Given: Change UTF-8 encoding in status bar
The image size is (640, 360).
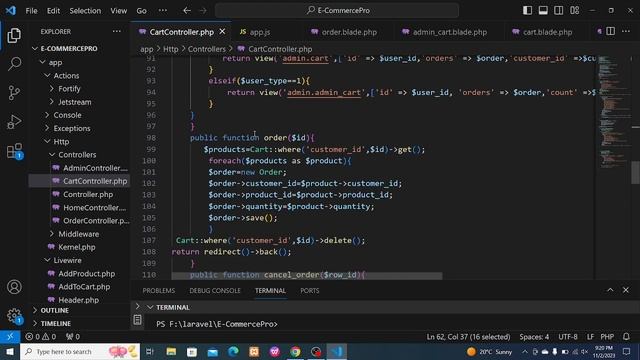Looking at the screenshot, I should click(x=568, y=337).
